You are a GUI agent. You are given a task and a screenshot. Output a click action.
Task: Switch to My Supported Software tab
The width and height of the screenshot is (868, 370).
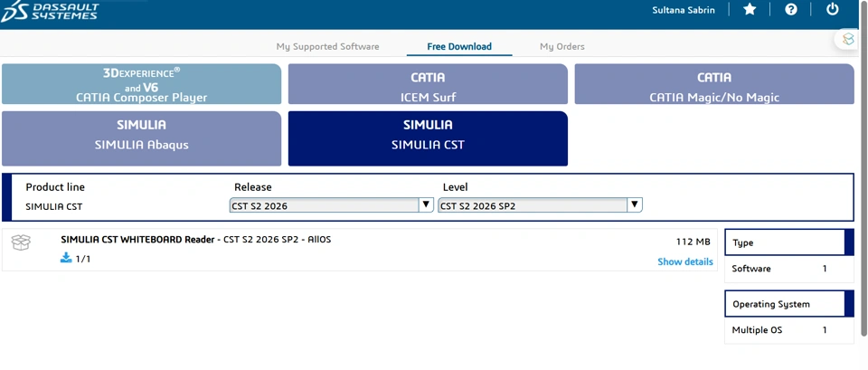(327, 46)
